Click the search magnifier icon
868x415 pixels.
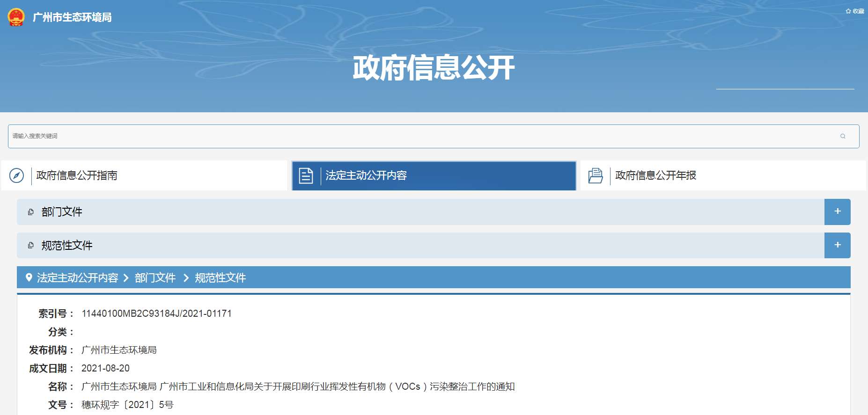point(843,136)
